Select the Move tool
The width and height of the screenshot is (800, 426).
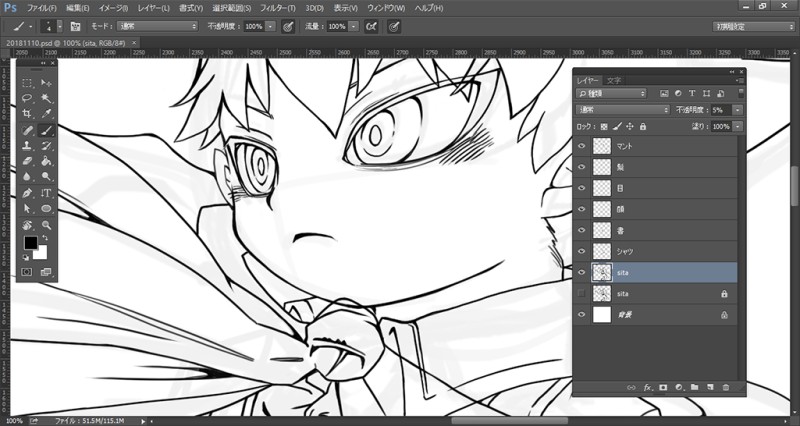(46, 83)
